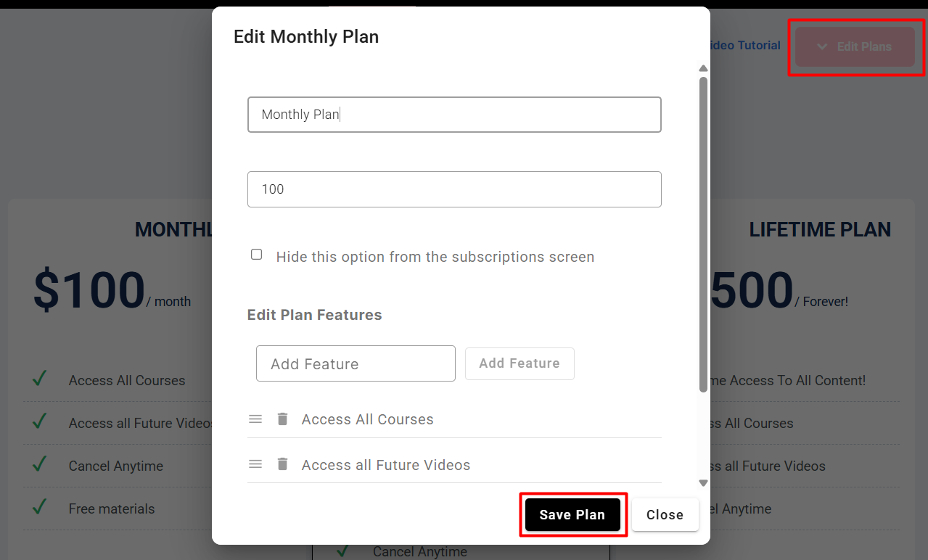Select the Access All Courses feature row text
This screenshot has width=928, height=560.
[x=367, y=419]
